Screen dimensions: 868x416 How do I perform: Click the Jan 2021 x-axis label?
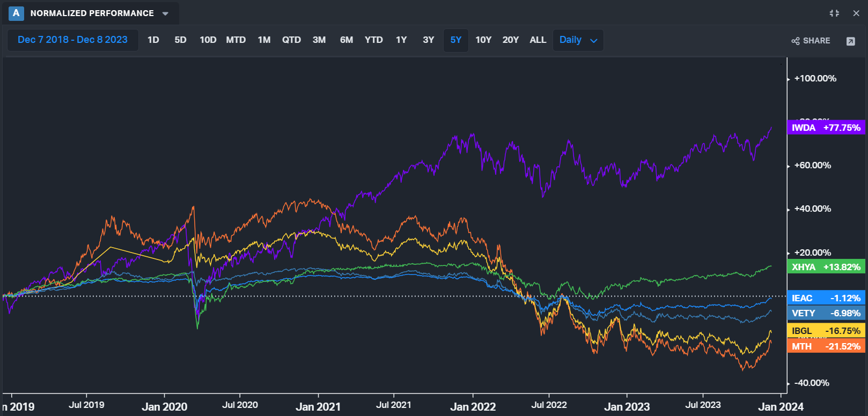point(318,407)
